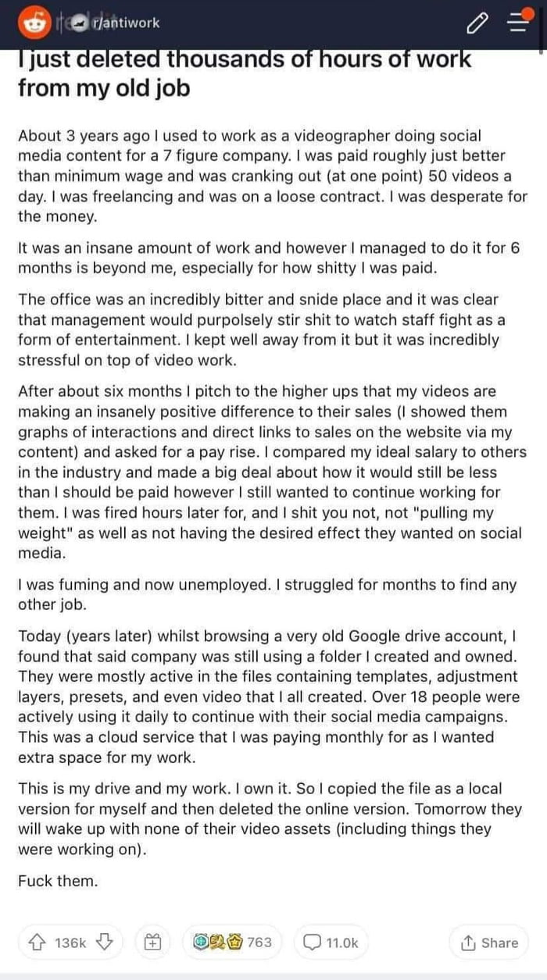Give an award with the gift icon
547x980 pixels.
click(x=153, y=943)
